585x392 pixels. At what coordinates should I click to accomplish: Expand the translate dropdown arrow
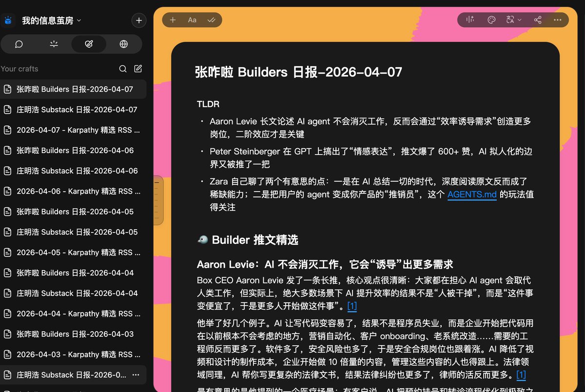[x=520, y=20]
